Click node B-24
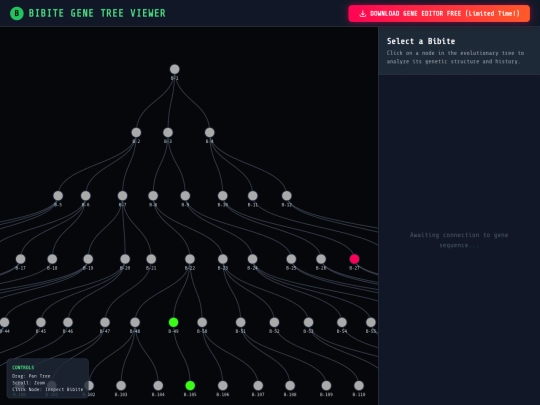 point(252,259)
